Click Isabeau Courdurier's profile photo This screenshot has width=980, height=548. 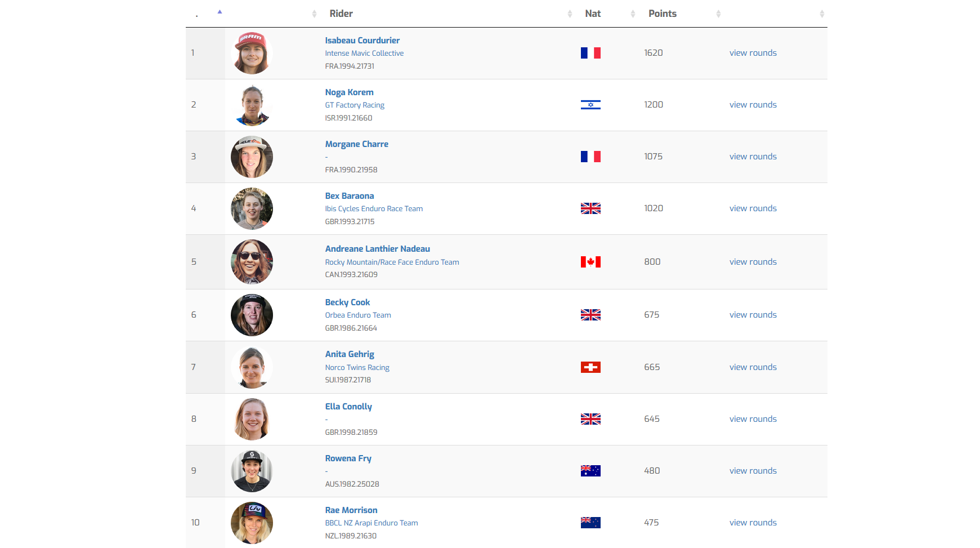click(x=252, y=53)
